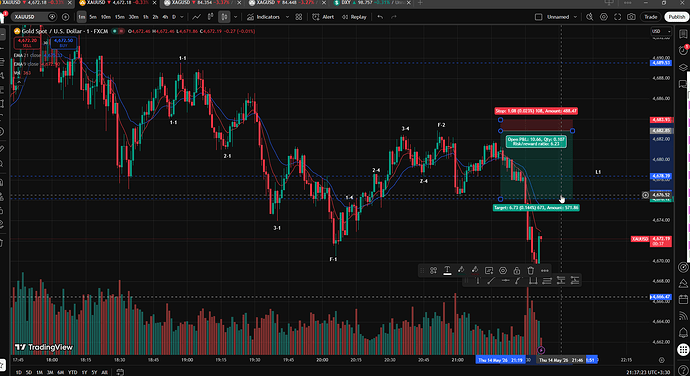This screenshot has width=690, height=376.
Task: Open a new tab with plus icon
Action: (x=420, y=3)
